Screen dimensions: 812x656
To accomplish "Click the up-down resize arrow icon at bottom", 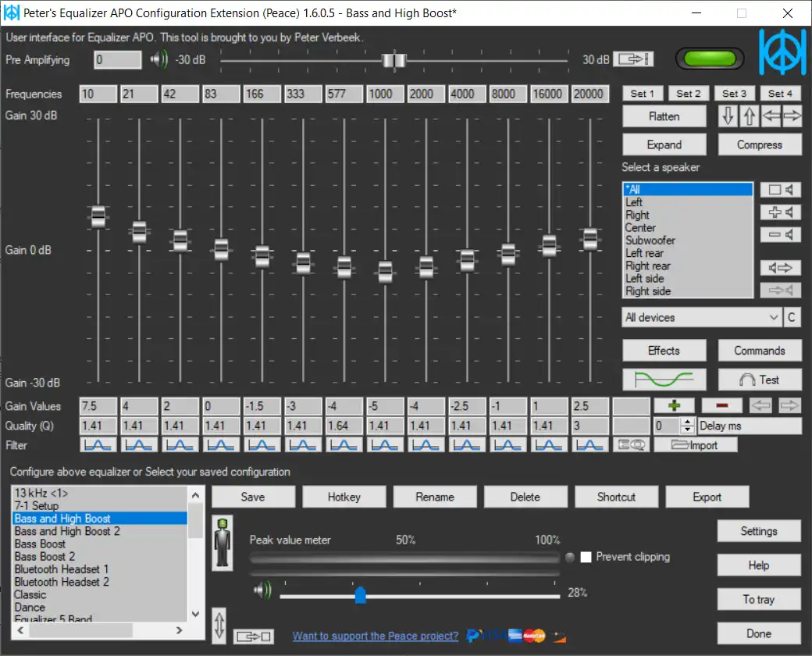I will (219, 626).
